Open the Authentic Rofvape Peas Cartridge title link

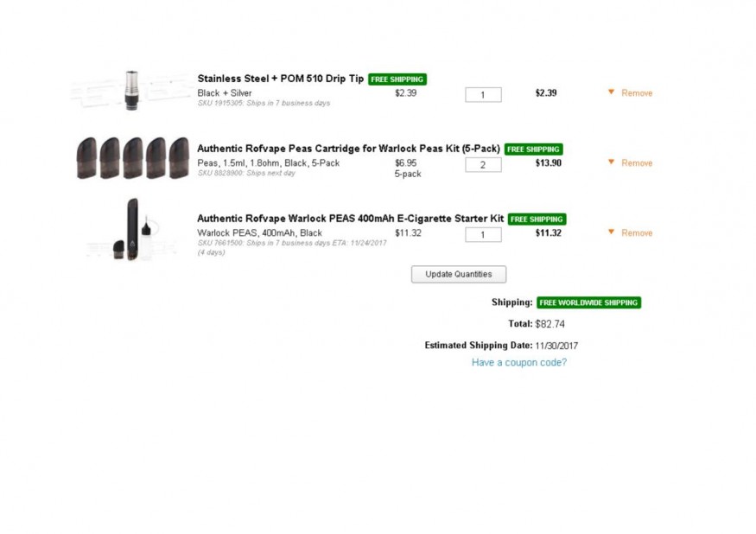click(x=348, y=149)
